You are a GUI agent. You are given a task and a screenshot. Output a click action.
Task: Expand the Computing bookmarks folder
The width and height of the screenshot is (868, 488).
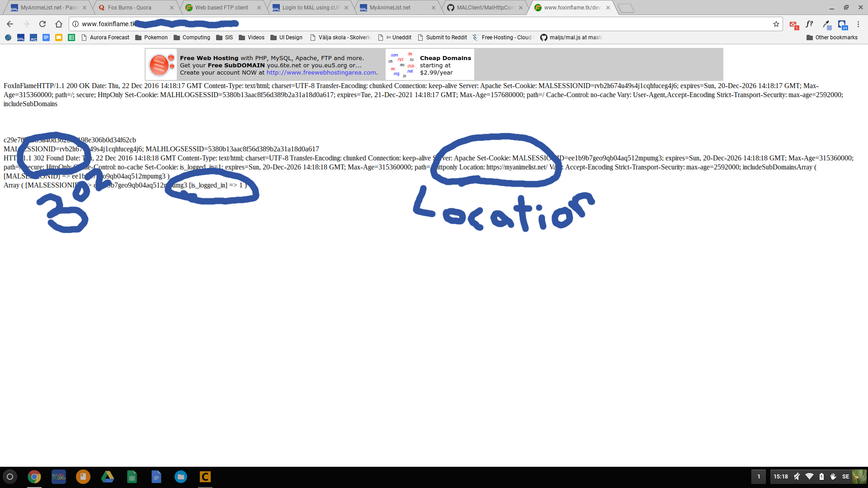coord(192,38)
